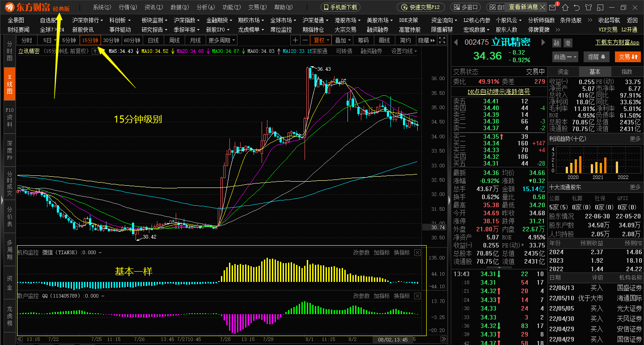Go to next stock with right arrow
644x345 pixels.
[544, 43]
